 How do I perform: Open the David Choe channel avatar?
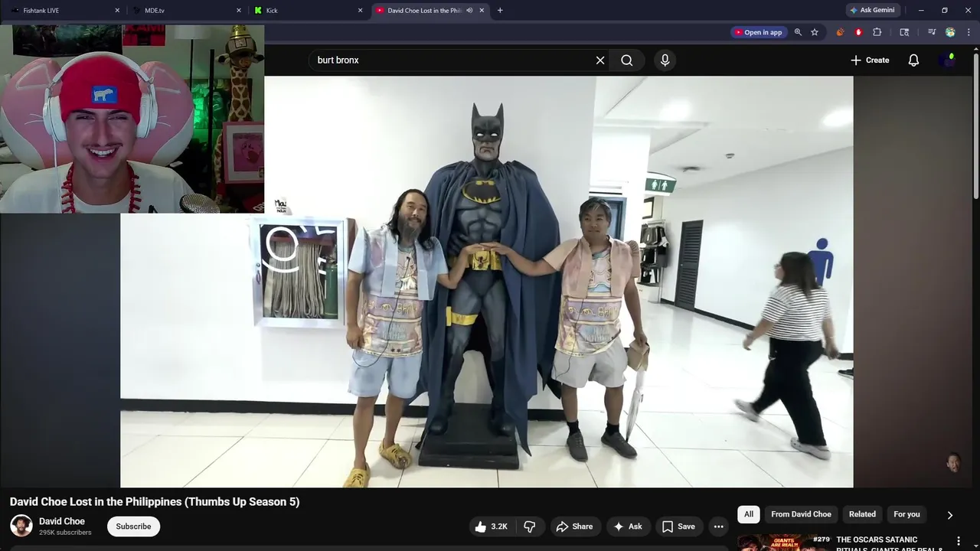[21, 526]
